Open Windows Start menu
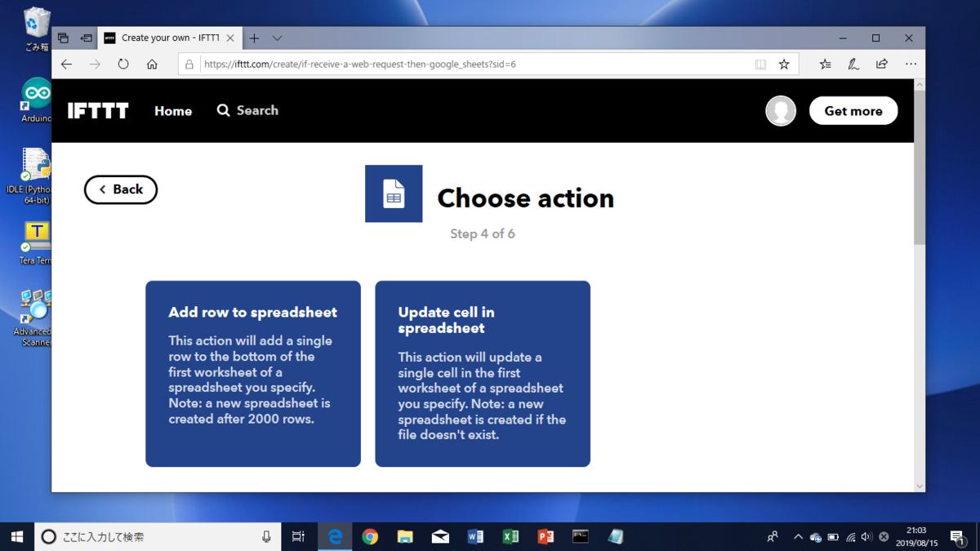Viewport: 980px width, 551px height. click(x=17, y=536)
